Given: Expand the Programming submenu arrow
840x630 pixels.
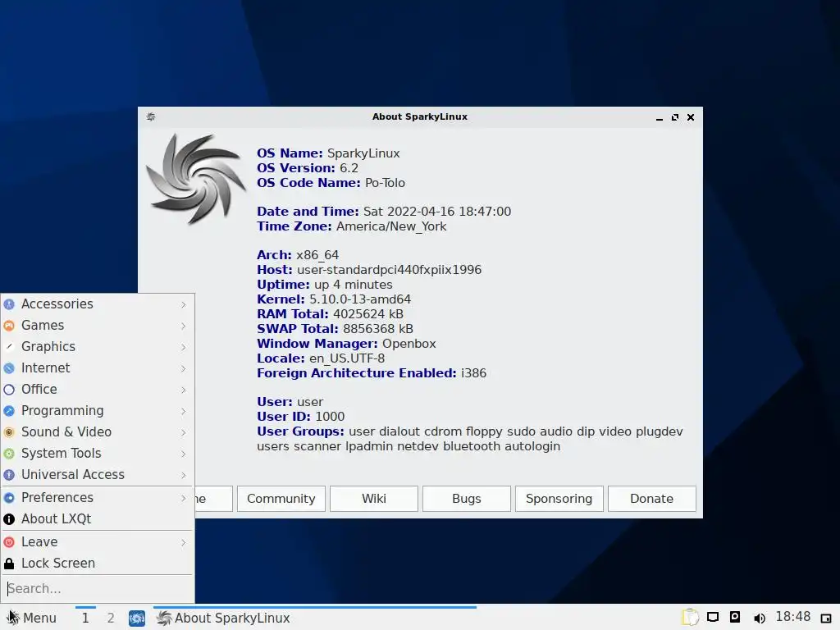Looking at the screenshot, I should pyautogui.click(x=183, y=412).
